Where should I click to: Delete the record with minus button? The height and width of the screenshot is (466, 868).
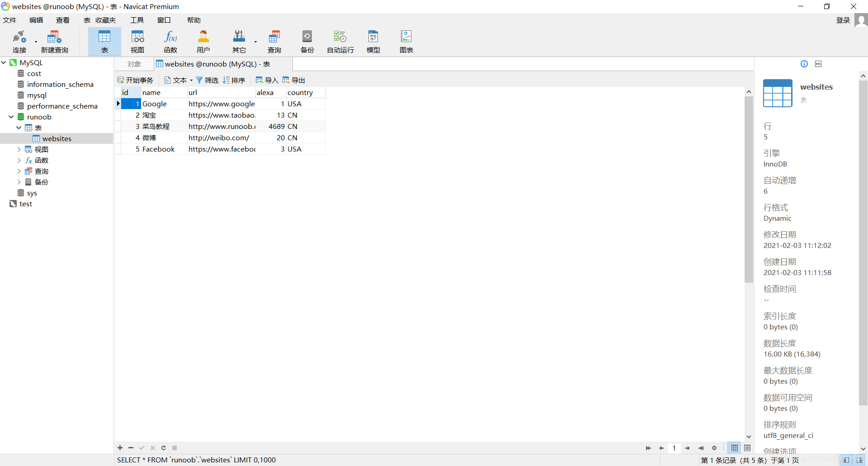(131, 448)
